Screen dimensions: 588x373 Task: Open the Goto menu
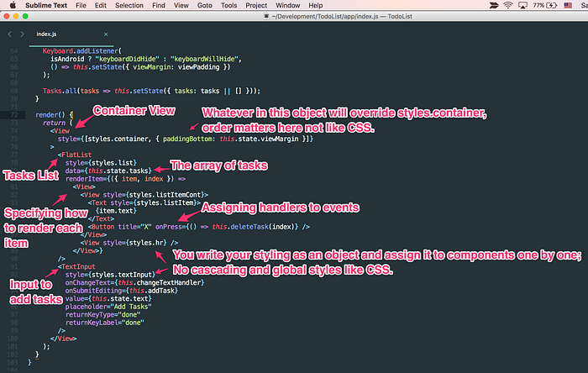point(204,5)
